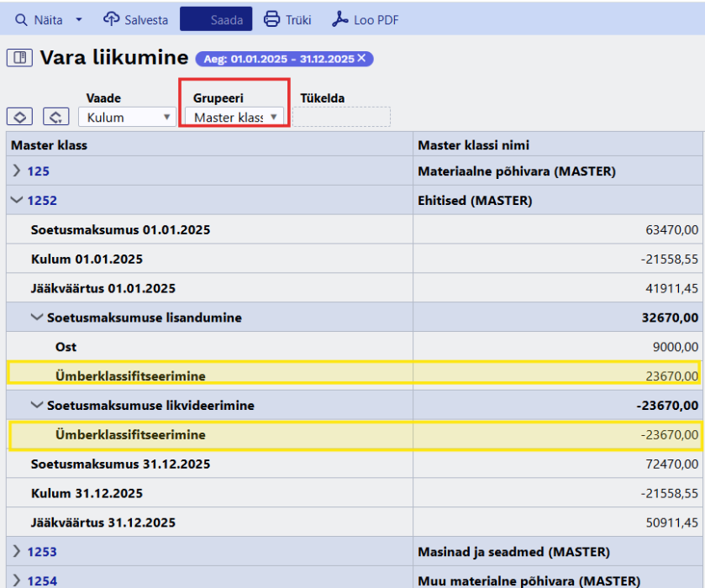Viewport: 705px width, 588px height.
Task: Open the Vaade Kulum dropdown
Action: (x=127, y=117)
